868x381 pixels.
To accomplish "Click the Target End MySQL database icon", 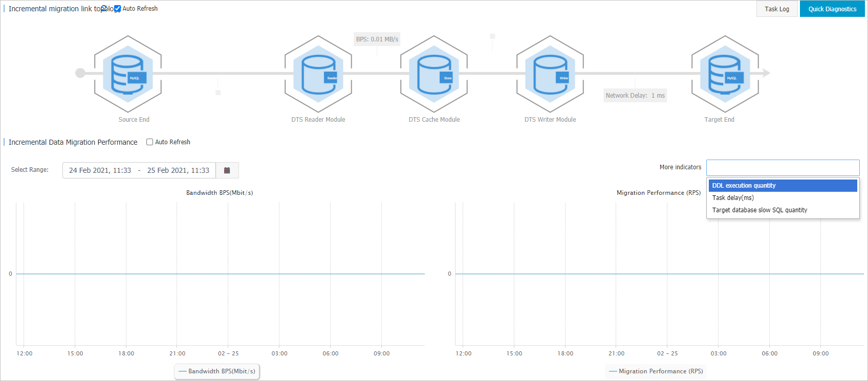I will coord(725,74).
